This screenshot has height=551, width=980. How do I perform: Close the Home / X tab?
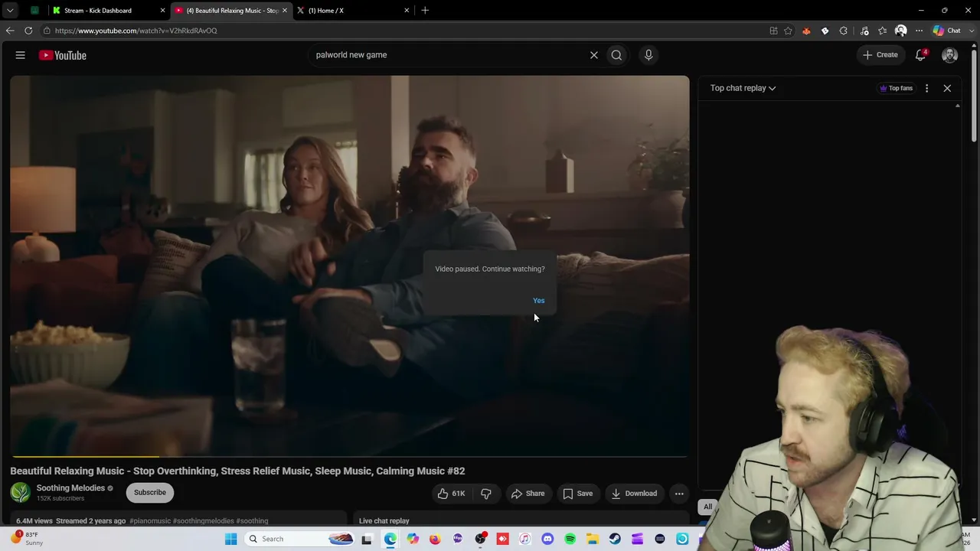pyautogui.click(x=407, y=11)
